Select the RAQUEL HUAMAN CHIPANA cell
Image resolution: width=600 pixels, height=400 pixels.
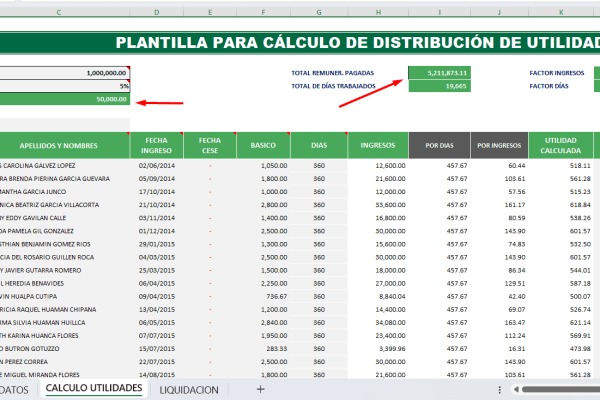click(x=65, y=310)
